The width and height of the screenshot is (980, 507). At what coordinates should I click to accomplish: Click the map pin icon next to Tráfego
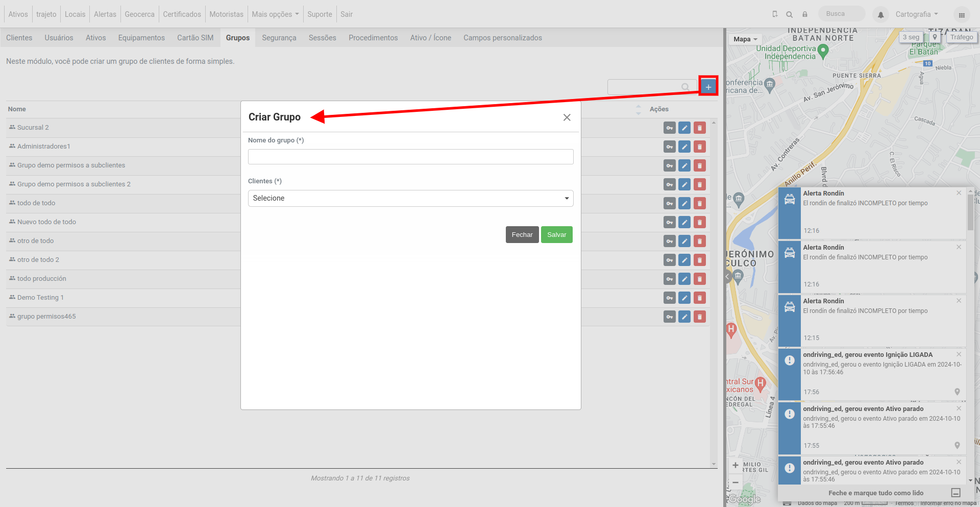pos(935,37)
